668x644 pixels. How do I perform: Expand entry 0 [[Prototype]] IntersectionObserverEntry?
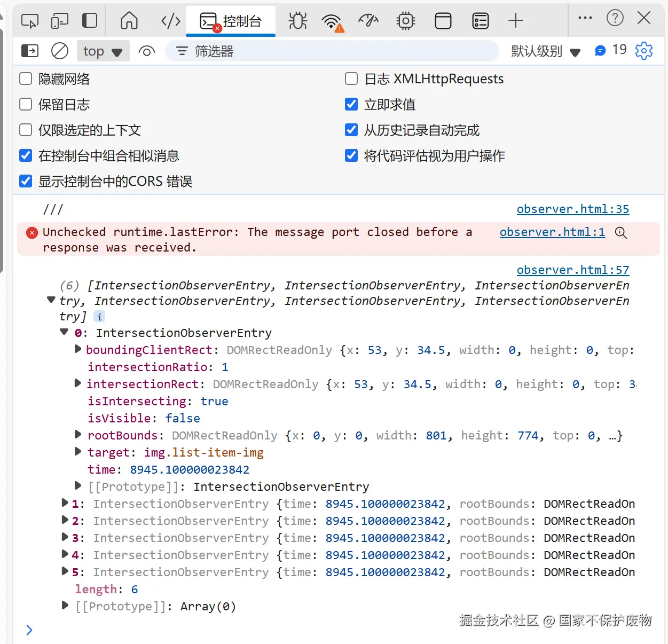[x=77, y=486]
